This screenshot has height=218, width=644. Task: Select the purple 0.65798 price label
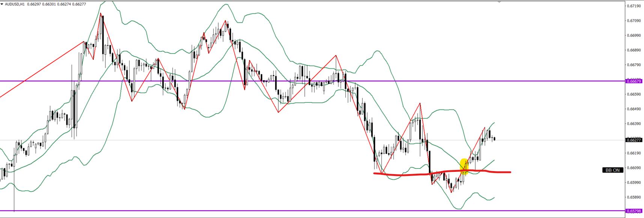[634, 211]
